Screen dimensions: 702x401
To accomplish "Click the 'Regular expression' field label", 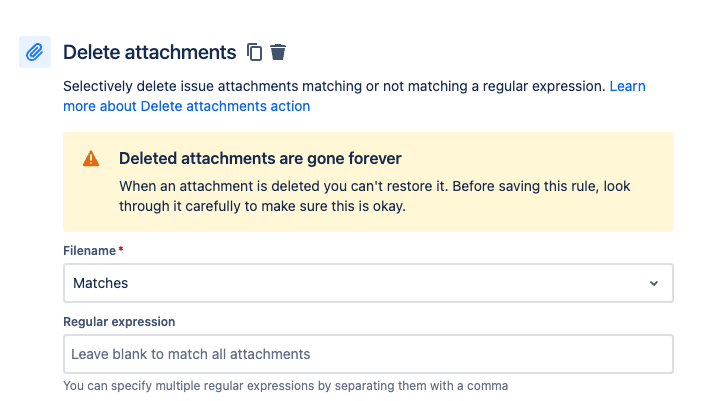I will [119, 322].
